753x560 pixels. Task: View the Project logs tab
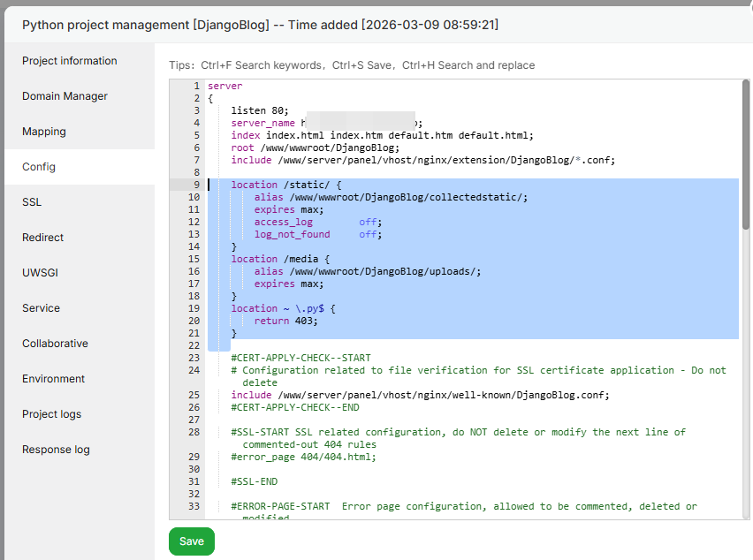click(x=51, y=414)
